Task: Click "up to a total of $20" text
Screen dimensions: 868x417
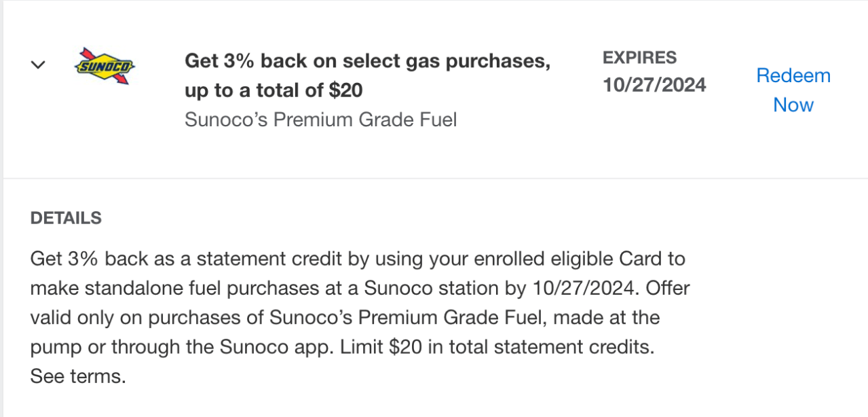Action: (x=273, y=90)
